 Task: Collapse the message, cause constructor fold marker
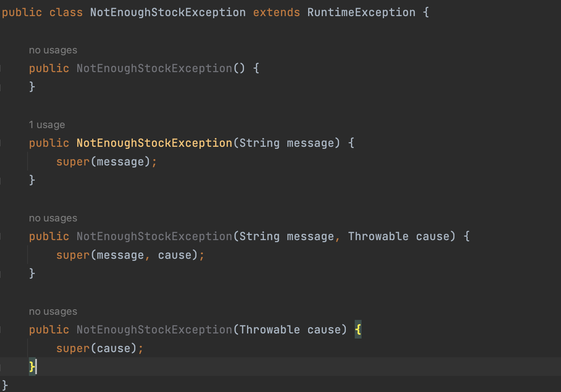coord(1,236)
